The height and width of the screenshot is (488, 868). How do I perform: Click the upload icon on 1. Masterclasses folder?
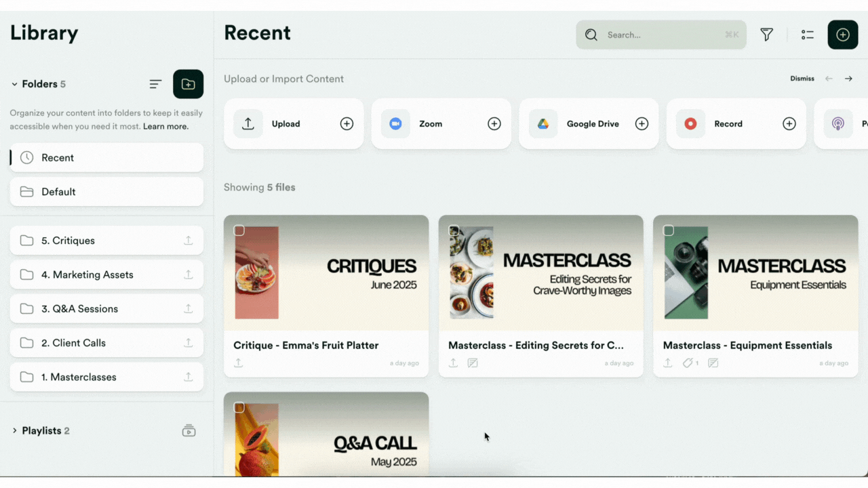tap(189, 377)
